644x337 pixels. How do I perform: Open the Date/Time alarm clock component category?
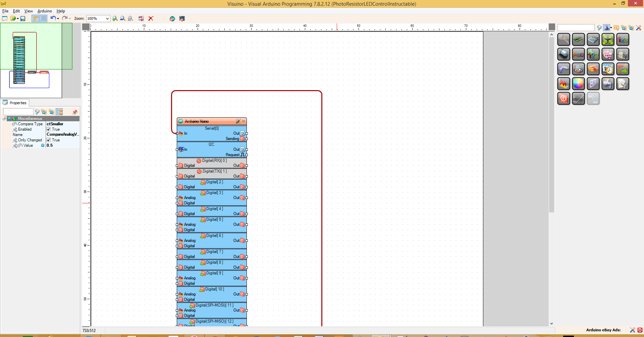608,69
